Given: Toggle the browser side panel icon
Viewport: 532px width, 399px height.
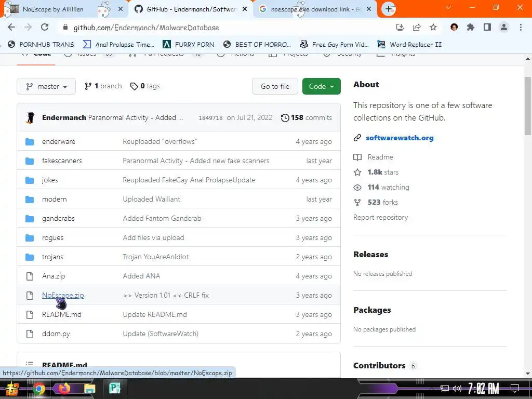Looking at the screenshot, I should pos(487,28).
